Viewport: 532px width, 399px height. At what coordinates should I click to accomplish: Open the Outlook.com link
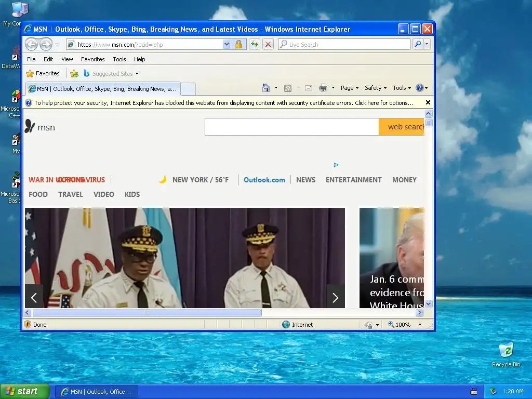(264, 180)
